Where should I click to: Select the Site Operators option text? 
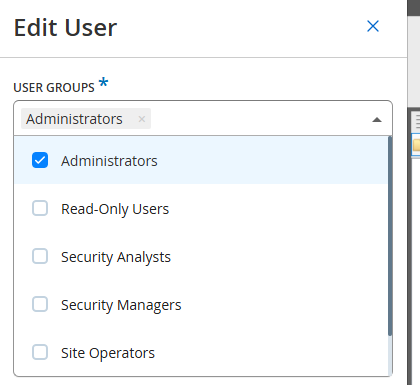click(108, 353)
